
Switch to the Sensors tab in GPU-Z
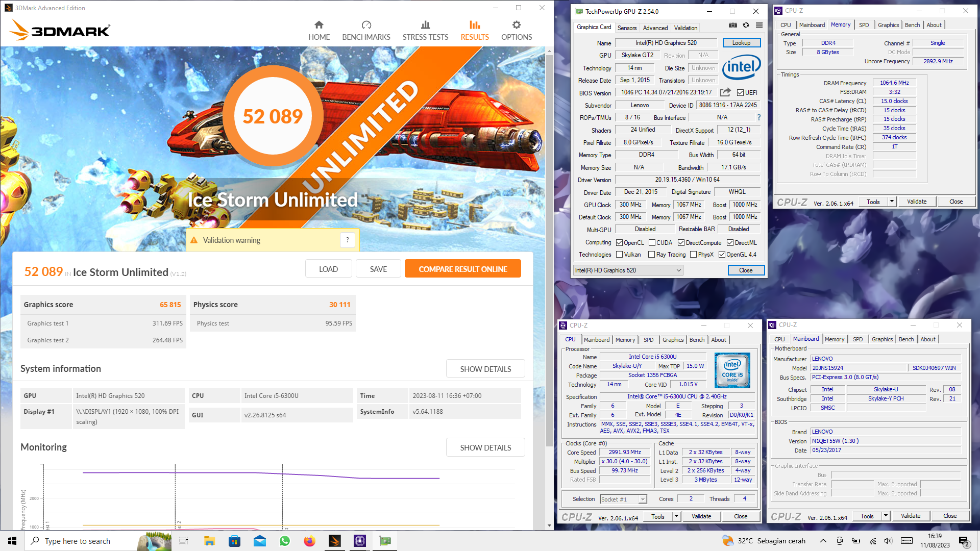pyautogui.click(x=627, y=28)
